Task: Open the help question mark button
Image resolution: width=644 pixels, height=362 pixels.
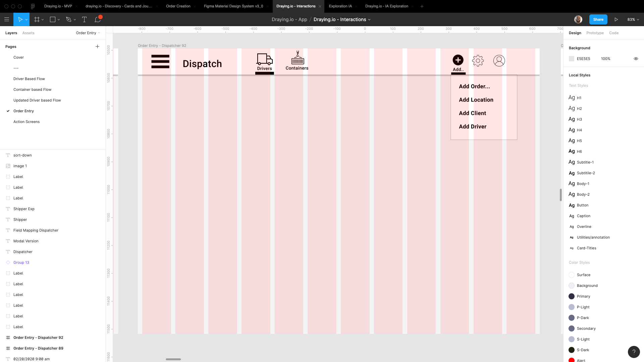Action: 634,352
